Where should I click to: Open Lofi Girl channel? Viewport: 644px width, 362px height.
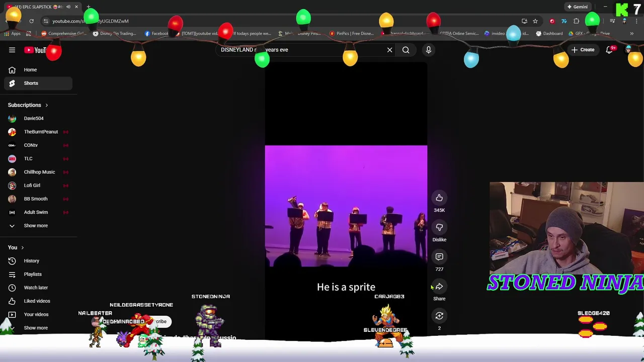point(38,186)
